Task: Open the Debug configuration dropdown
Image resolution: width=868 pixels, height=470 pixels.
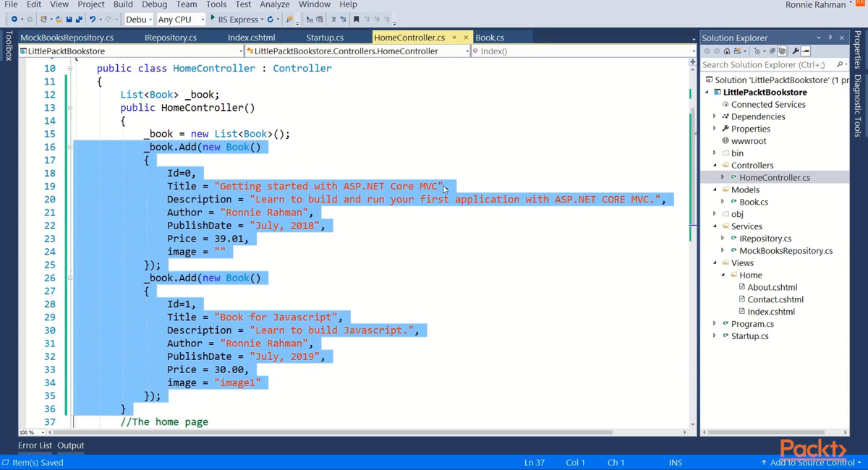Action: (x=137, y=19)
